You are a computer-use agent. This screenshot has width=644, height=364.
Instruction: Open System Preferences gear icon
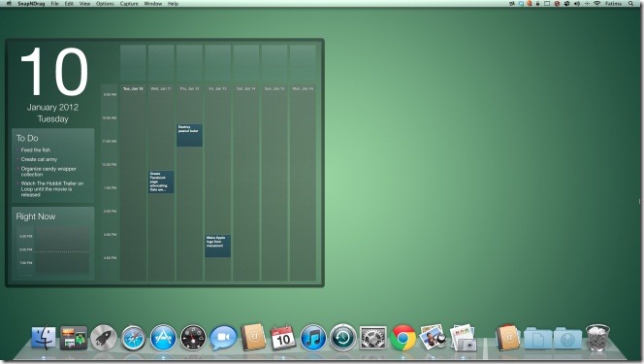point(373,338)
